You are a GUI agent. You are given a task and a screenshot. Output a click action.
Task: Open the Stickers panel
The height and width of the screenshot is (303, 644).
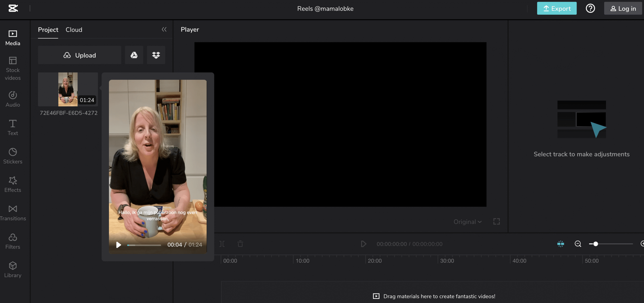[13, 156]
